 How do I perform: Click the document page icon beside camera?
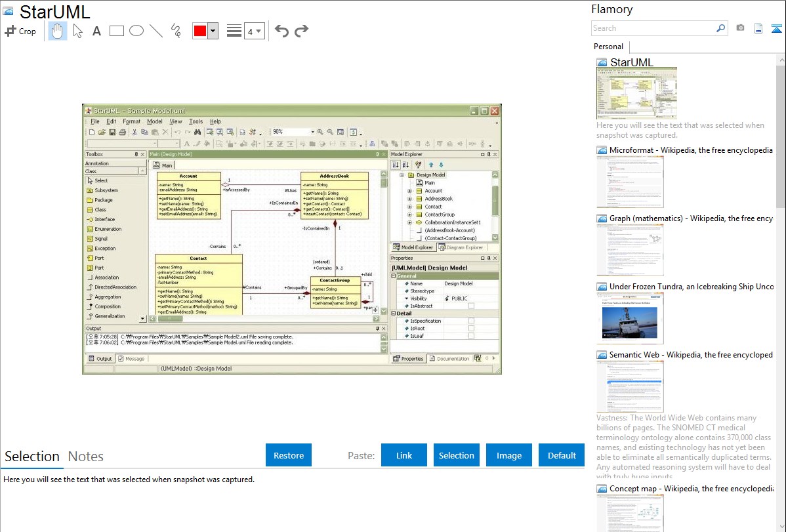coord(758,28)
